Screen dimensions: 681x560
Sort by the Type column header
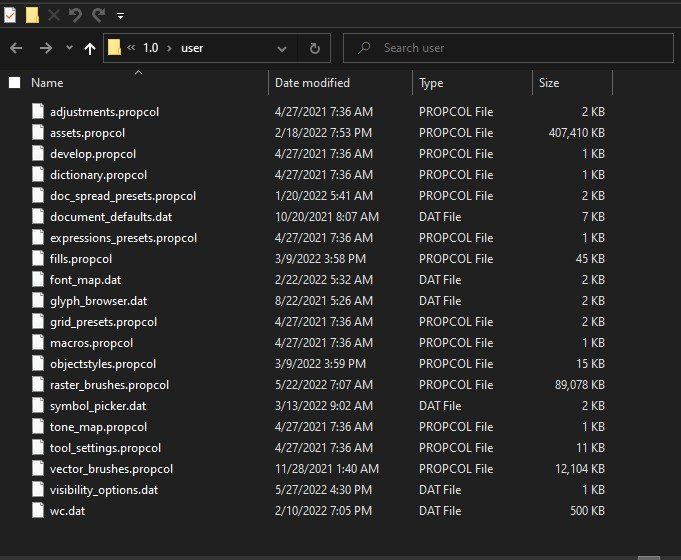point(431,83)
